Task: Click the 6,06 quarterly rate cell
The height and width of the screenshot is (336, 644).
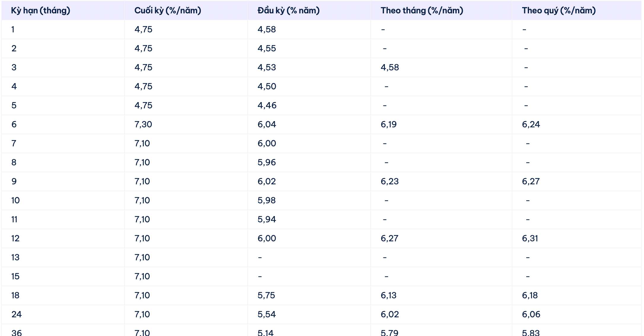Action: (x=531, y=314)
